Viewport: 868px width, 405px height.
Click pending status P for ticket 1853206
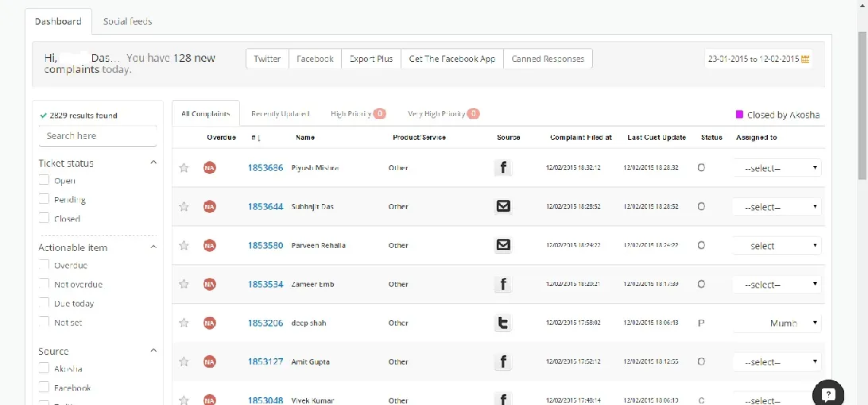701,323
